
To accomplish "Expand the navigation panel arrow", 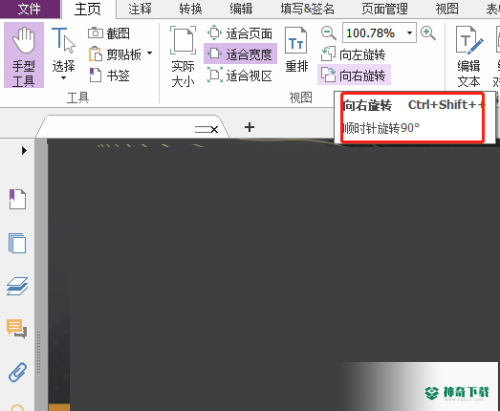I will [24, 150].
